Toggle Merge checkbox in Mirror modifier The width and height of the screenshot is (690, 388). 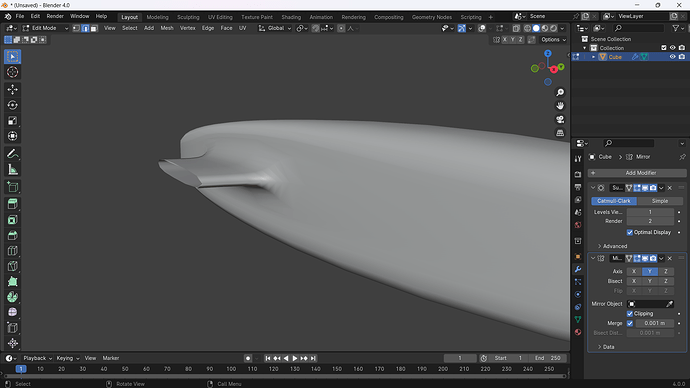point(630,323)
